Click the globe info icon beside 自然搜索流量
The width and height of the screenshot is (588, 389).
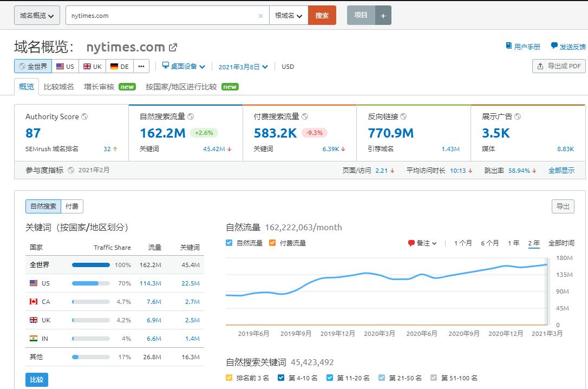pyautogui.click(x=191, y=116)
